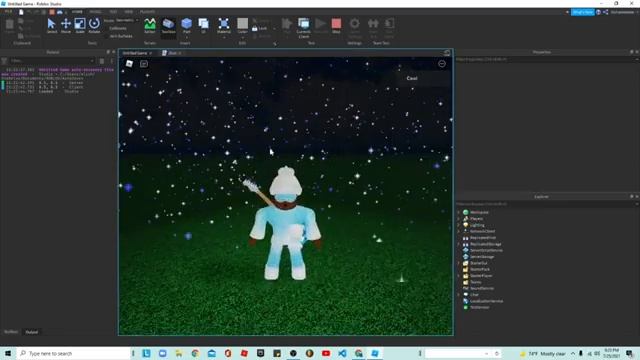This screenshot has height=360, width=640.
Task: Expand the StarterPlayer node
Action: click(459, 276)
